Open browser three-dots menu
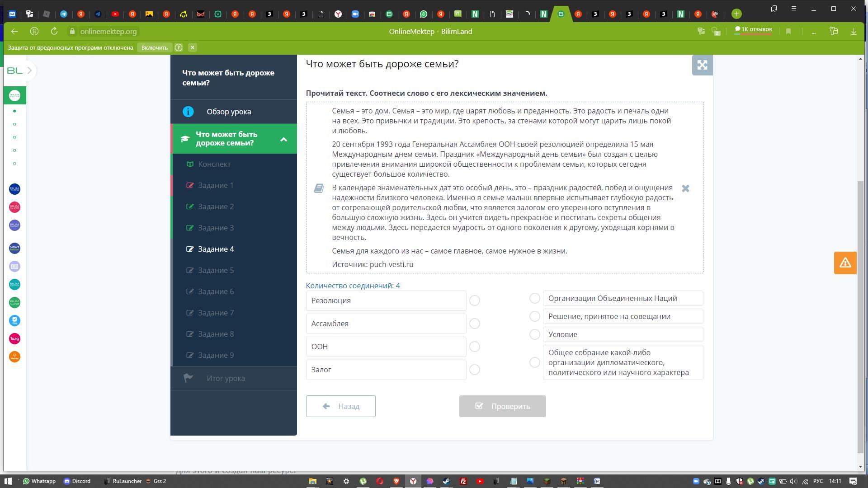Screen dimensions: 868x488 tap(813, 31)
